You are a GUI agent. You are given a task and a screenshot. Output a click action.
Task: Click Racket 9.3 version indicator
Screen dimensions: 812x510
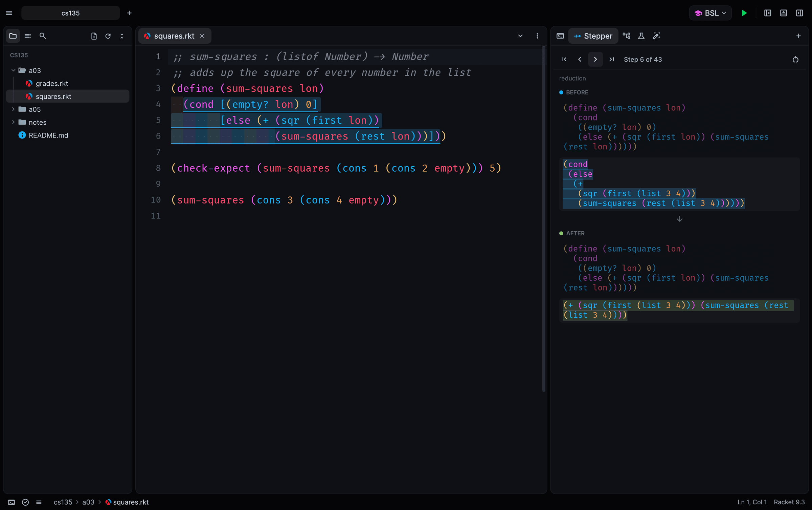[789, 502]
